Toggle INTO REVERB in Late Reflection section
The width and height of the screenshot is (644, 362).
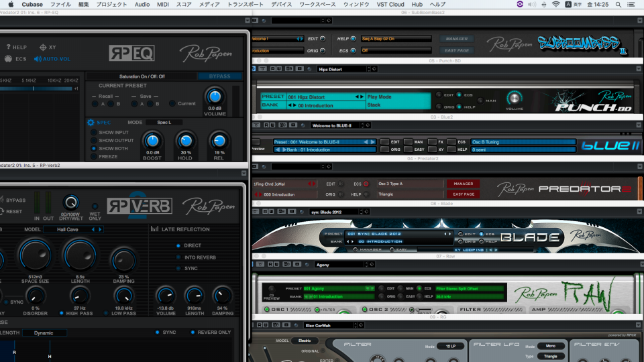coord(178,257)
